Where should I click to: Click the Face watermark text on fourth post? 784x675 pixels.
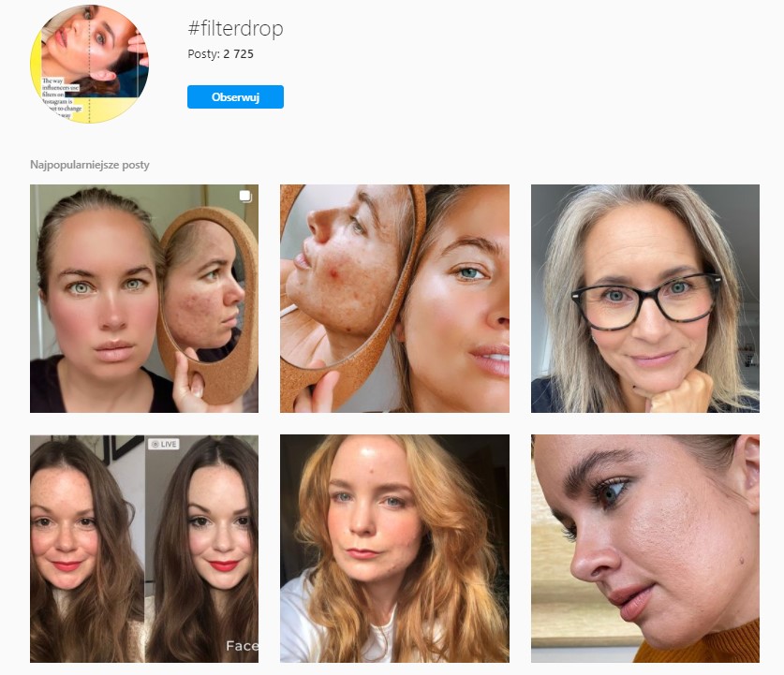pos(242,645)
